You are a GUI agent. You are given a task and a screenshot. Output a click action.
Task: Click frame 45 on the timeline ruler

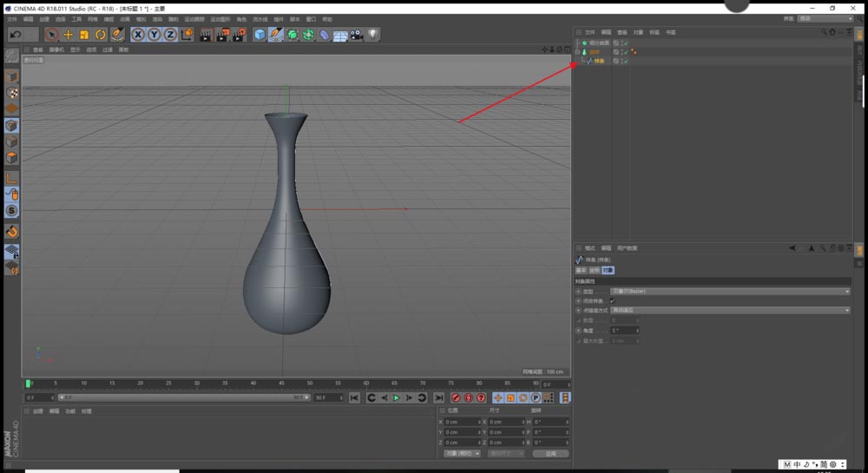(x=281, y=383)
